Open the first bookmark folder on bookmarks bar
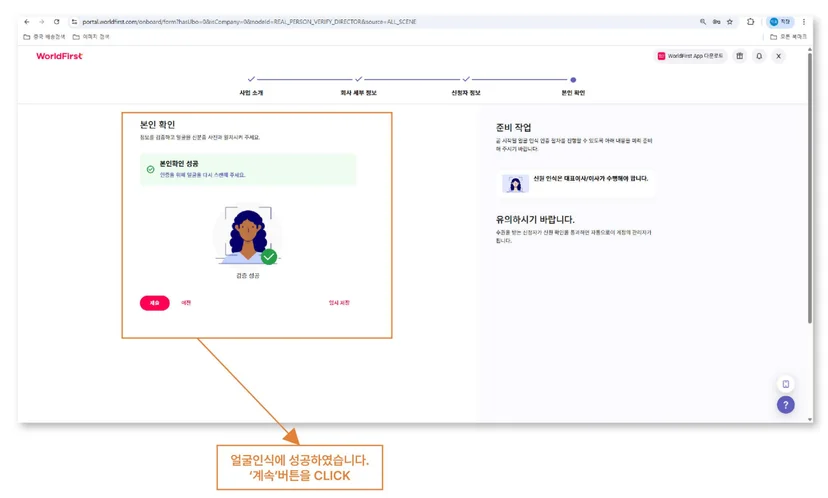The width and height of the screenshot is (828, 498). 44,36
